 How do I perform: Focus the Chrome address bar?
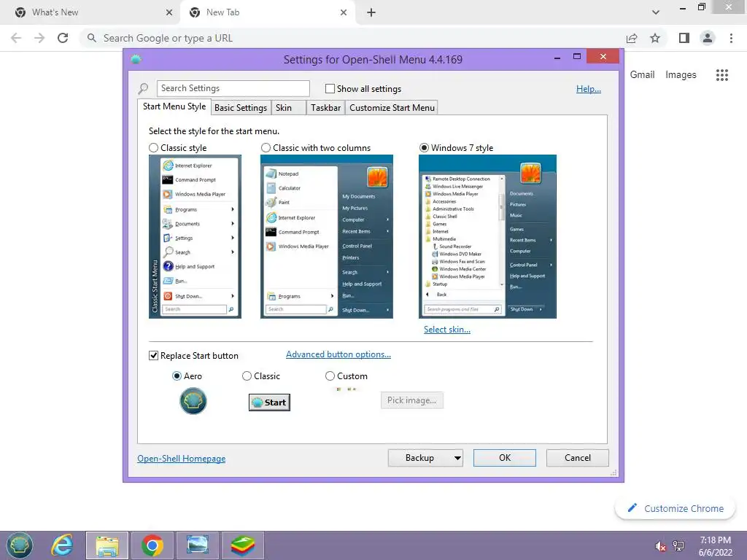[x=352, y=38]
